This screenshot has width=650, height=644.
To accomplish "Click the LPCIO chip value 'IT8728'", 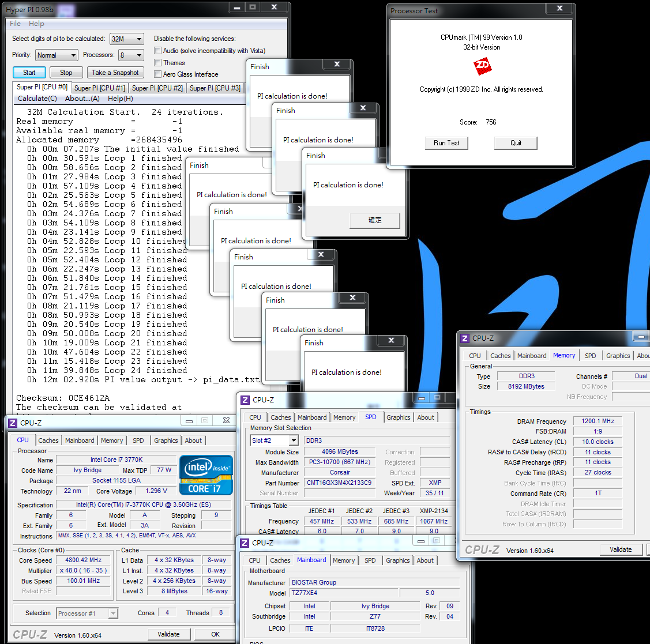I will point(375,628).
